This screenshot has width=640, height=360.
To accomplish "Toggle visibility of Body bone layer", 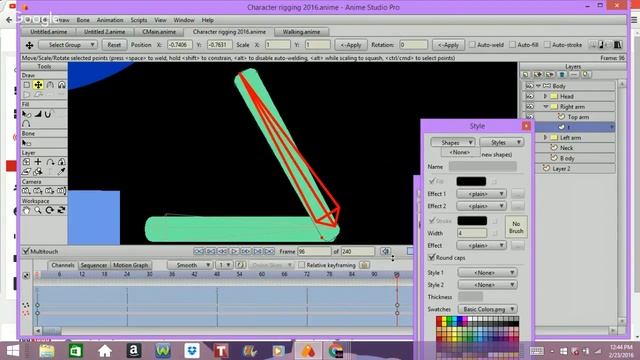I will 530,86.
